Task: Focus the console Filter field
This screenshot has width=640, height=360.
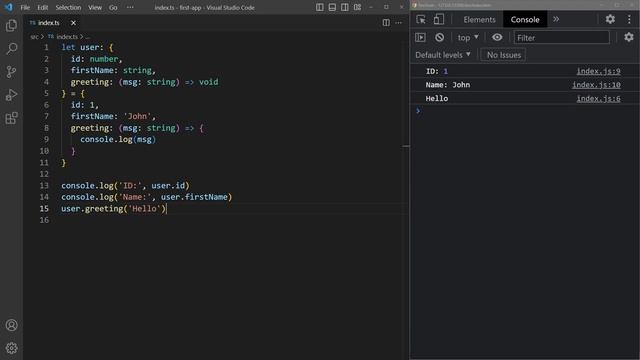Action: 561,38
